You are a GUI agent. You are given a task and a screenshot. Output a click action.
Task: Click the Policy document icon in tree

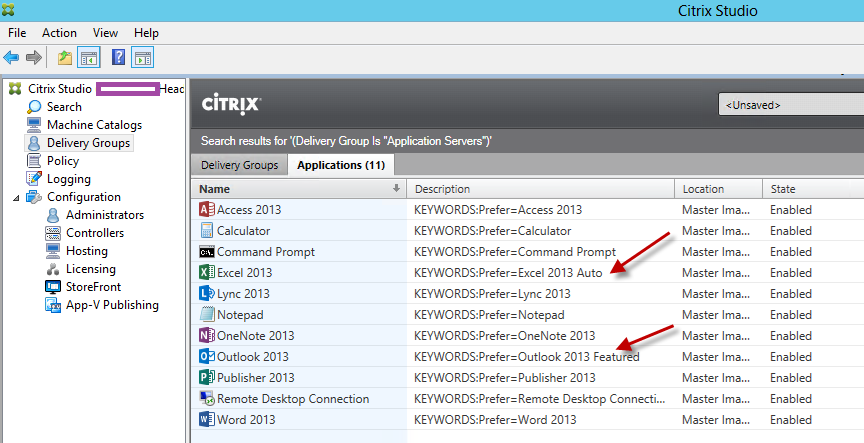[34, 161]
